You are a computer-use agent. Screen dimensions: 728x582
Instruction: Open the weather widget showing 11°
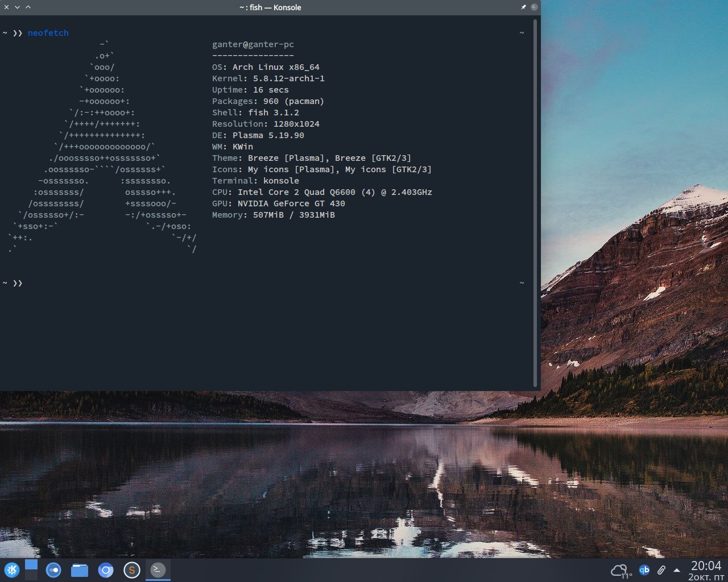point(621,571)
